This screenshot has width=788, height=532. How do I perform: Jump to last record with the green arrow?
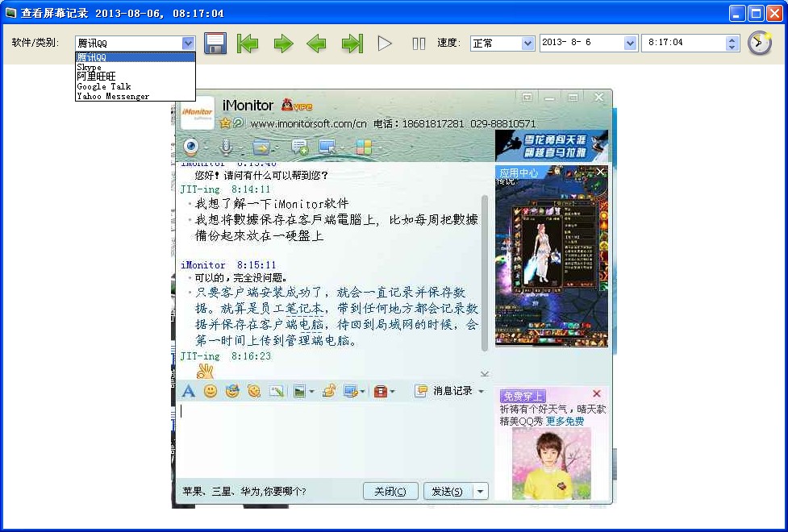[x=352, y=44]
